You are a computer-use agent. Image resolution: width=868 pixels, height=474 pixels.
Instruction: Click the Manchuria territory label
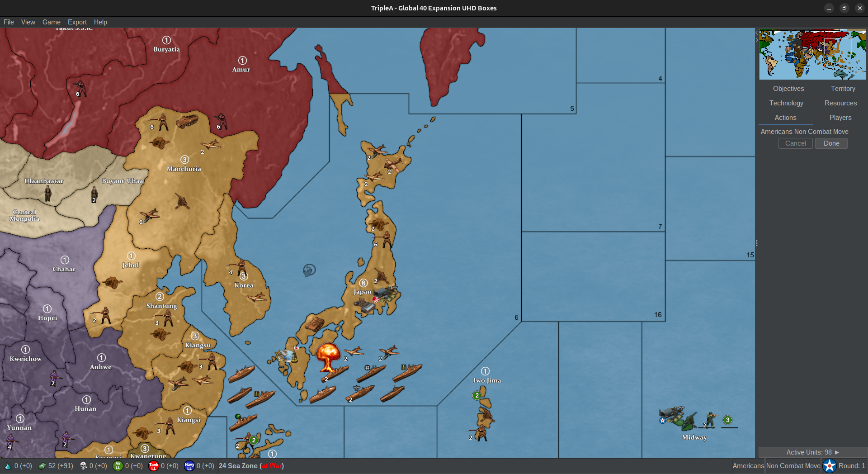tap(184, 169)
